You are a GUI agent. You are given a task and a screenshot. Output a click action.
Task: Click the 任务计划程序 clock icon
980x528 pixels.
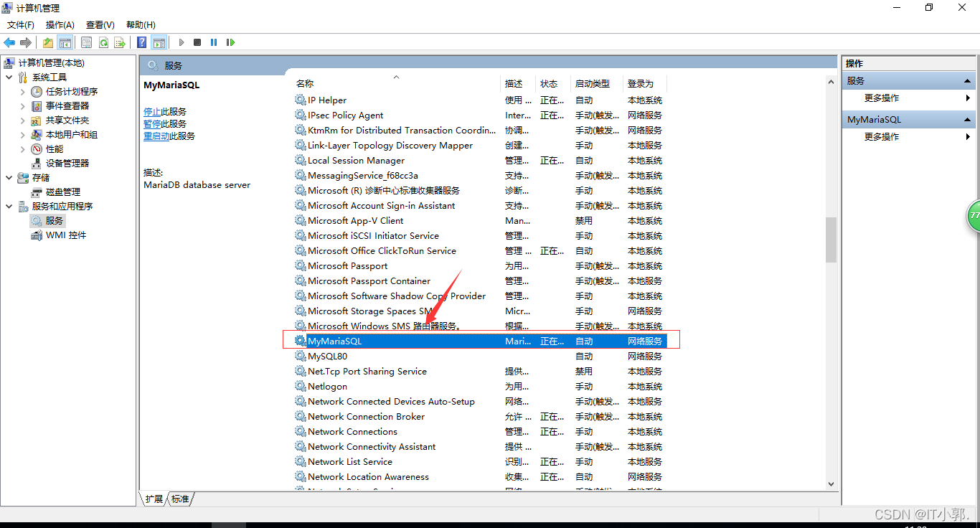click(x=37, y=92)
